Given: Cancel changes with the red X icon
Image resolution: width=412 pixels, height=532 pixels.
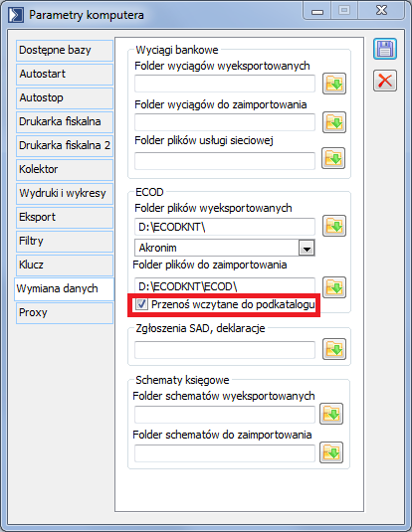Looking at the screenshot, I should pos(385,81).
